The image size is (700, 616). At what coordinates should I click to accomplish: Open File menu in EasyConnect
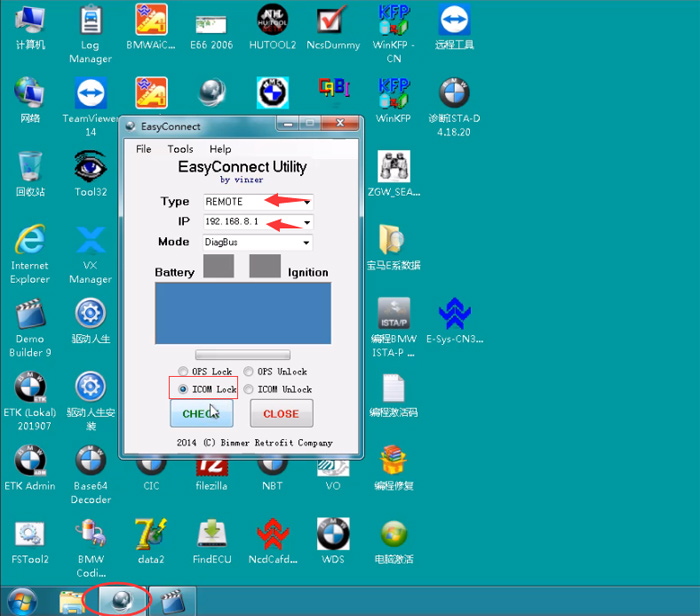click(x=143, y=149)
